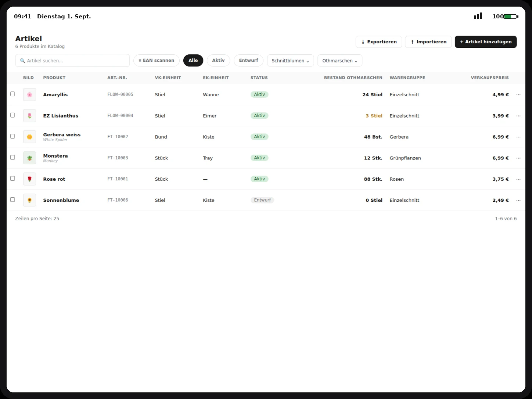
Task: Open the ellipsis menu for Monstera
Action: click(518, 158)
